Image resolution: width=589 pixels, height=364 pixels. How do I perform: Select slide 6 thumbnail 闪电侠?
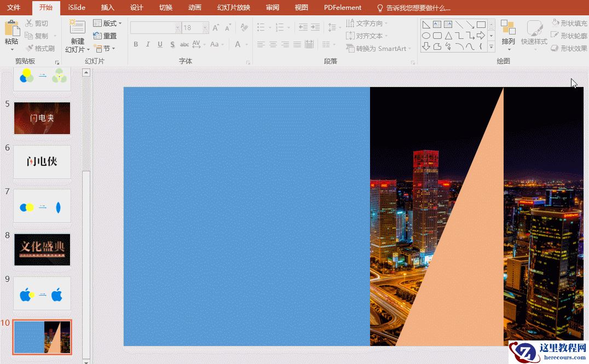pos(42,162)
